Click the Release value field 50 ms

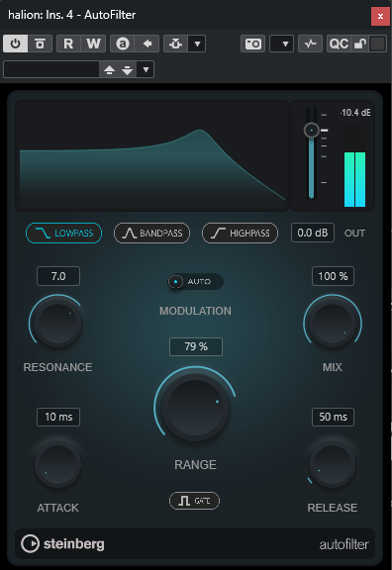(333, 417)
